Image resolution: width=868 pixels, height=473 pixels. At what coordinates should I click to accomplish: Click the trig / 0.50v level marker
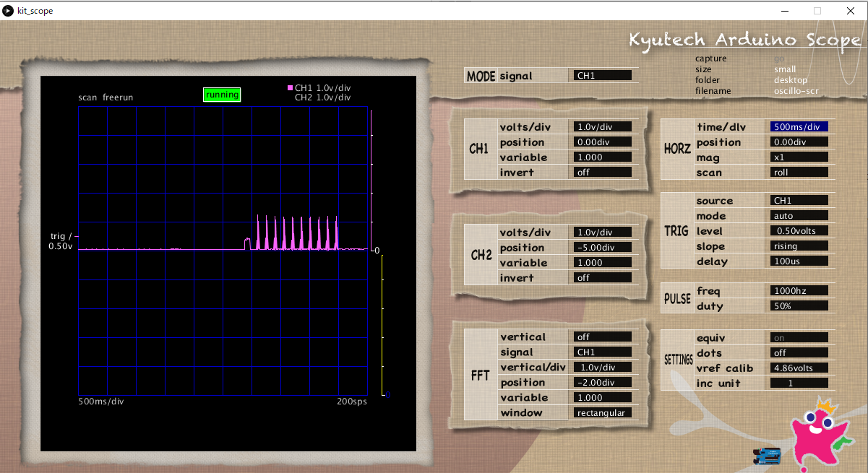click(61, 241)
